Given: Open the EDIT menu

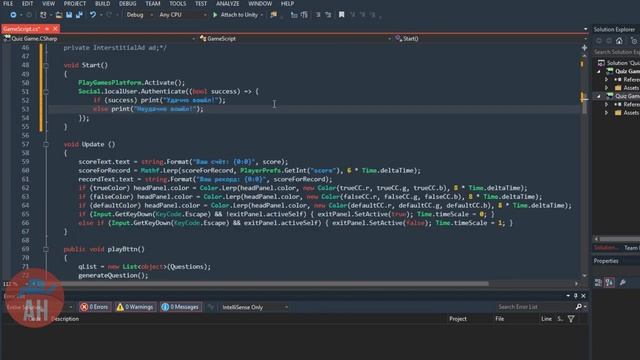Looking at the screenshot, I should (27, 4).
